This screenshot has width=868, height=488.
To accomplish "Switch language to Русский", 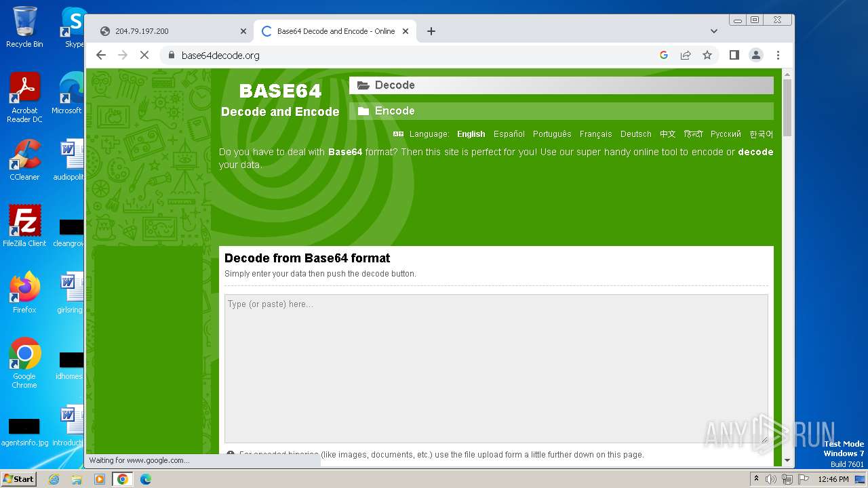I will pyautogui.click(x=726, y=134).
